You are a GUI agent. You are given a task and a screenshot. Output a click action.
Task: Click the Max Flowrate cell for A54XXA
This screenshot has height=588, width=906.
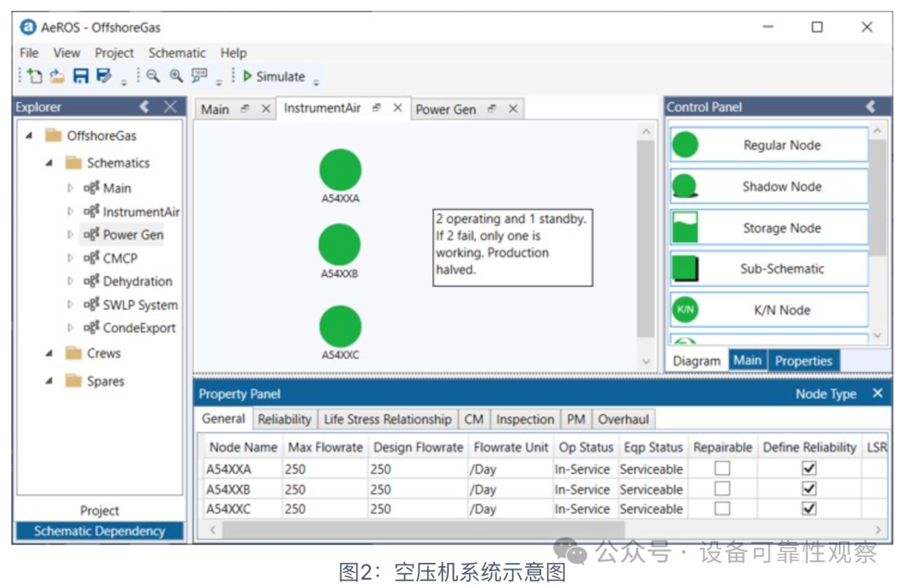[324, 468]
